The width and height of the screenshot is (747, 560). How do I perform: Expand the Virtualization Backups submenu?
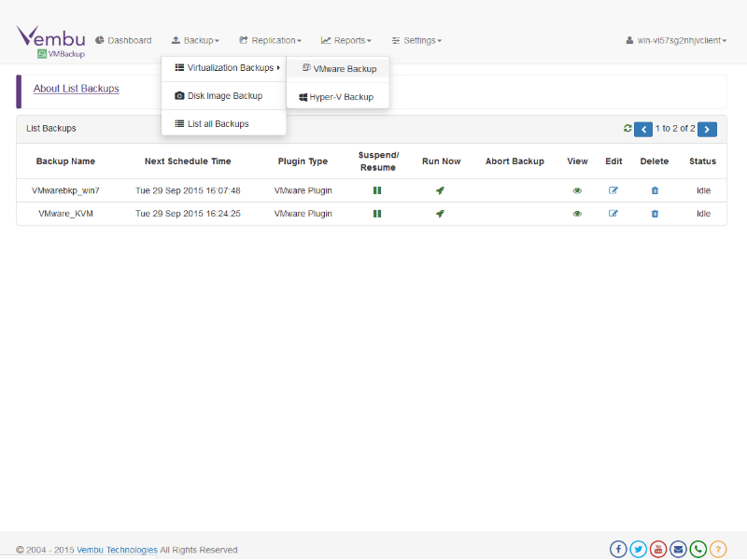point(223,68)
